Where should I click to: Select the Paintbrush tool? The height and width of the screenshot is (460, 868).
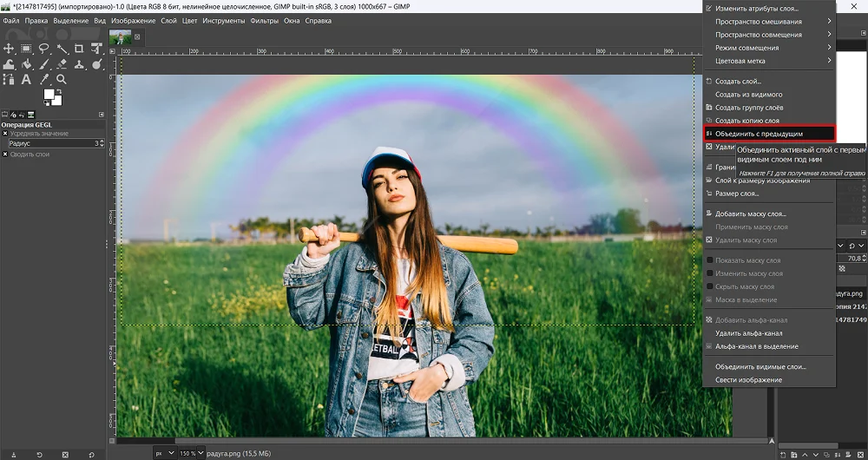[43, 64]
